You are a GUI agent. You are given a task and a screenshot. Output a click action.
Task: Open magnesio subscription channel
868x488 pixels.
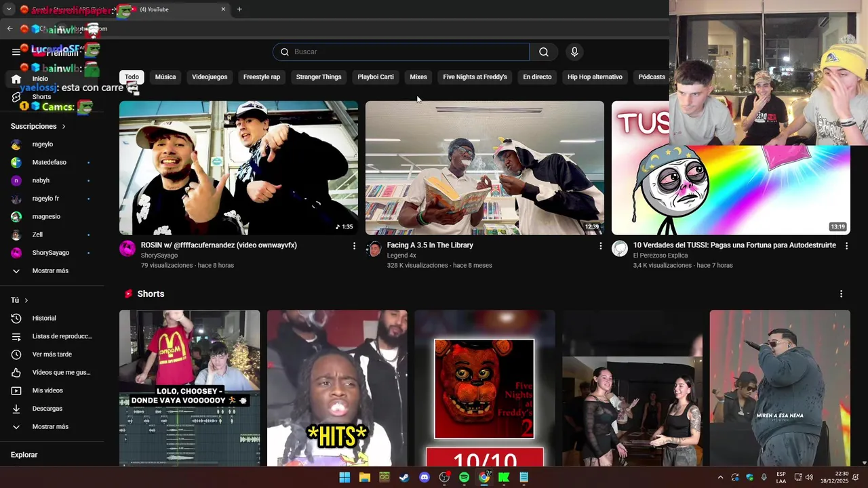coord(46,217)
